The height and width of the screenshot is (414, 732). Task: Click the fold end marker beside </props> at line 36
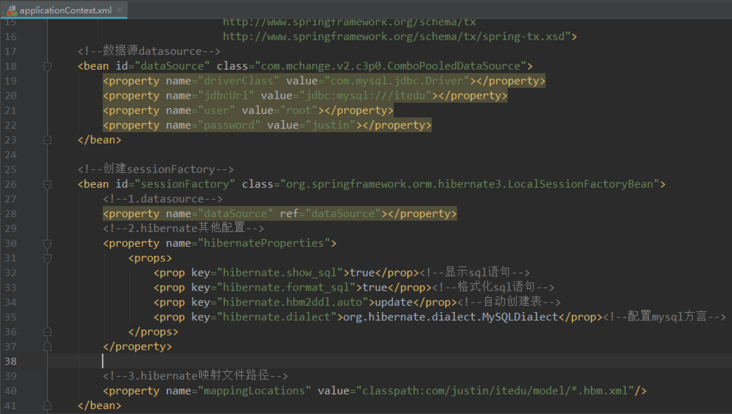[x=47, y=332]
